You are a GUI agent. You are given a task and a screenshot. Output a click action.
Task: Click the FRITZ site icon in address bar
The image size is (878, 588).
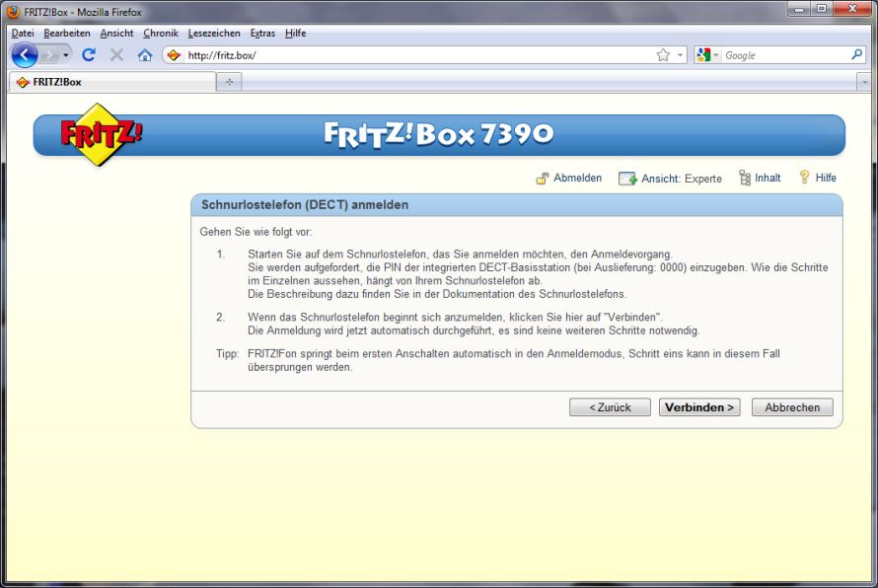(x=175, y=55)
